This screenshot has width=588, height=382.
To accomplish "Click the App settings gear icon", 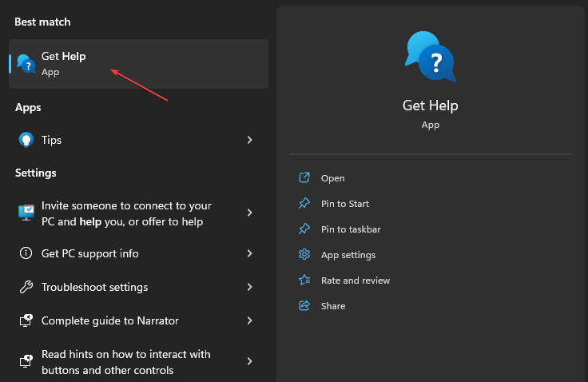I will pyautogui.click(x=304, y=254).
